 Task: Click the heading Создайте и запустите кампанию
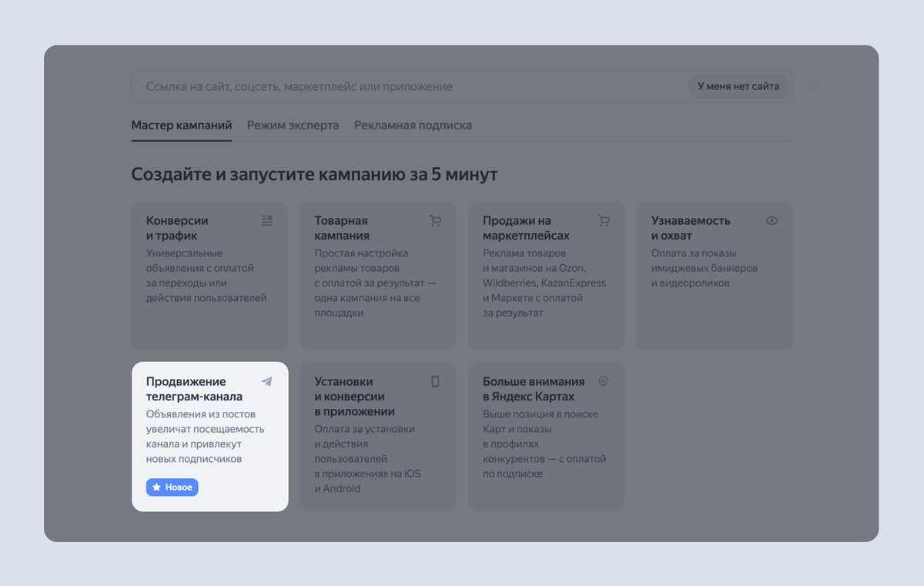click(x=314, y=174)
